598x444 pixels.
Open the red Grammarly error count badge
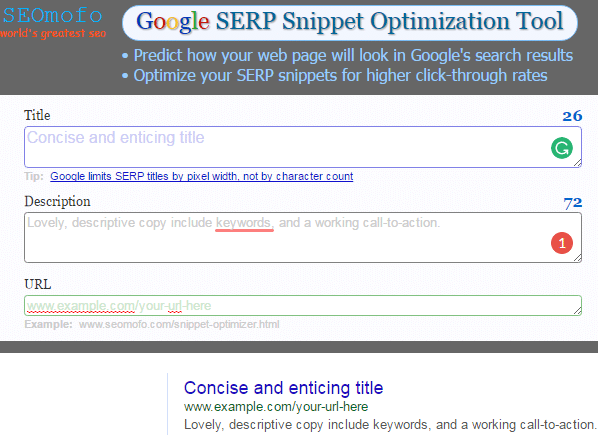[562, 243]
